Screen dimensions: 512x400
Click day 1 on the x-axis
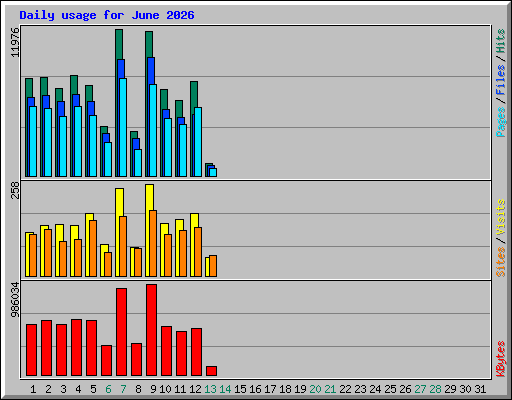(x=33, y=389)
